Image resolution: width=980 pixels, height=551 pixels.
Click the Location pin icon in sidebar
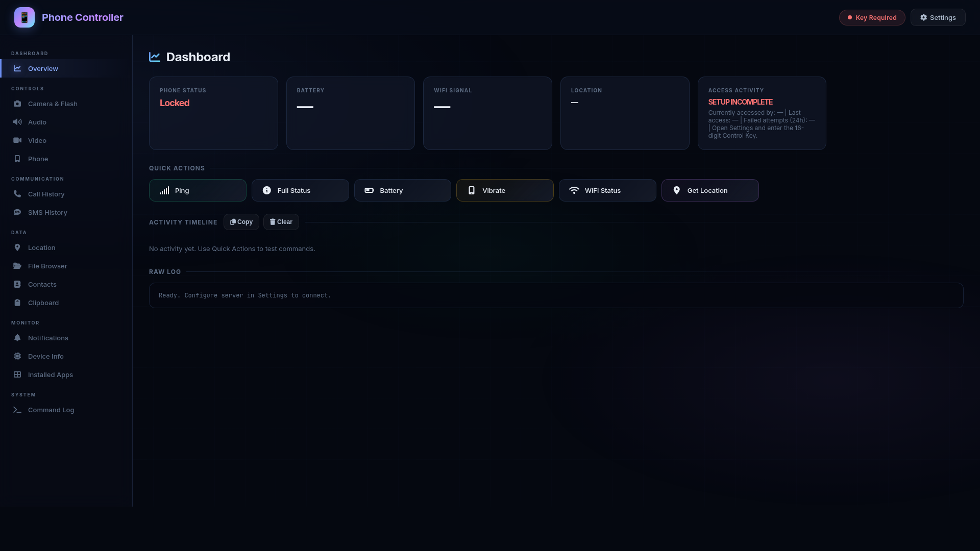click(x=17, y=247)
